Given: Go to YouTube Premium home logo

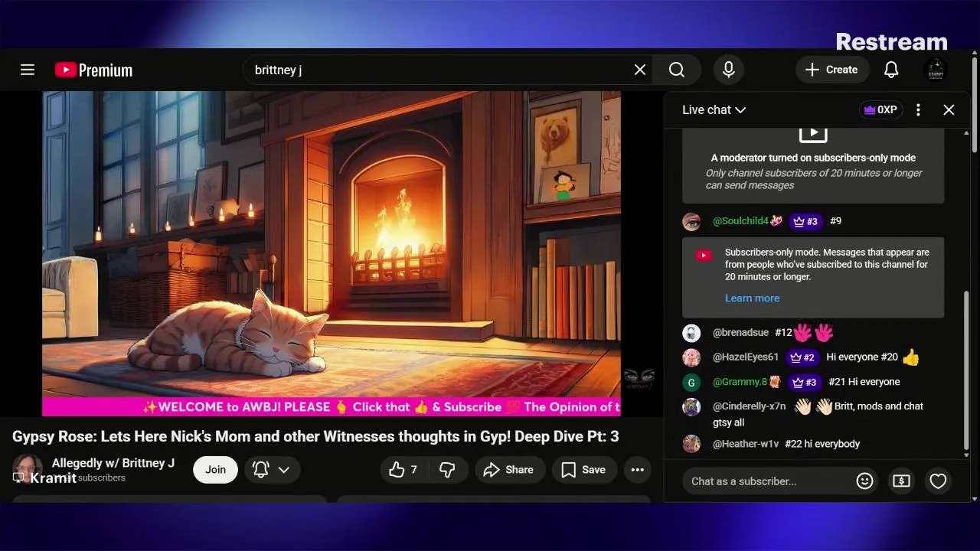Looking at the screenshot, I should coord(93,70).
